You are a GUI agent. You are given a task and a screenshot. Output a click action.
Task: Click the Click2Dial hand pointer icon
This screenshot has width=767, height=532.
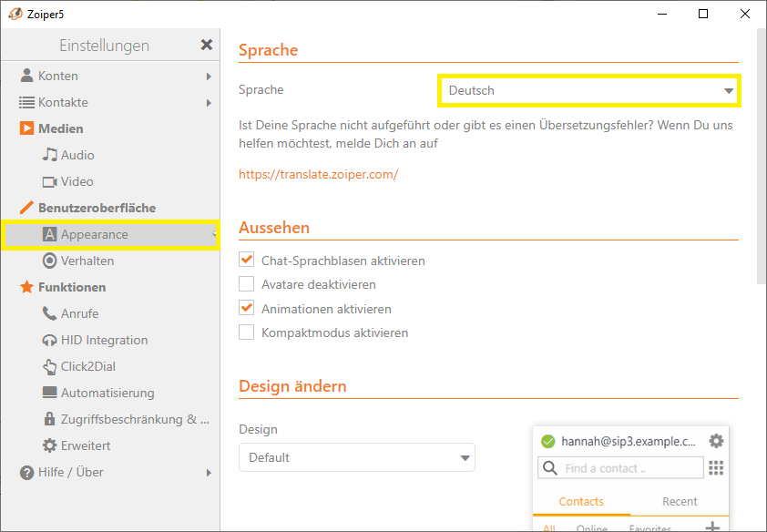click(49, 367)
